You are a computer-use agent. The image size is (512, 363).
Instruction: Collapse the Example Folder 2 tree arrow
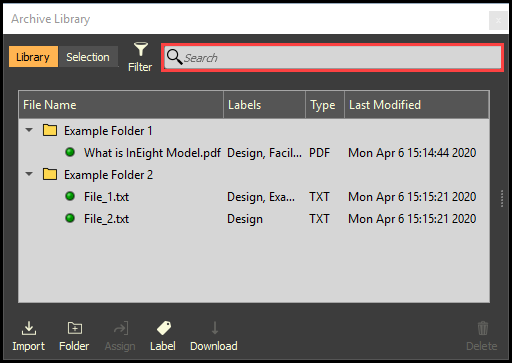coord(29,174)
